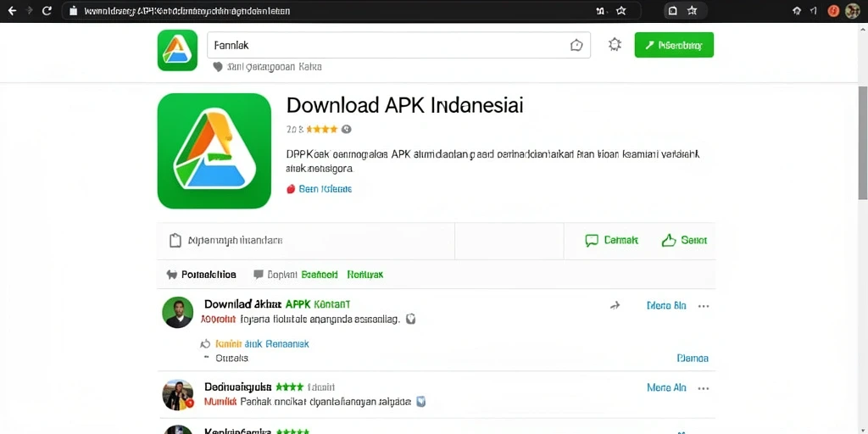Image resolution: width=868 pixels, height=434 pixels.
Task: Click the lock icon in address bar
Action: pos(72,10)
